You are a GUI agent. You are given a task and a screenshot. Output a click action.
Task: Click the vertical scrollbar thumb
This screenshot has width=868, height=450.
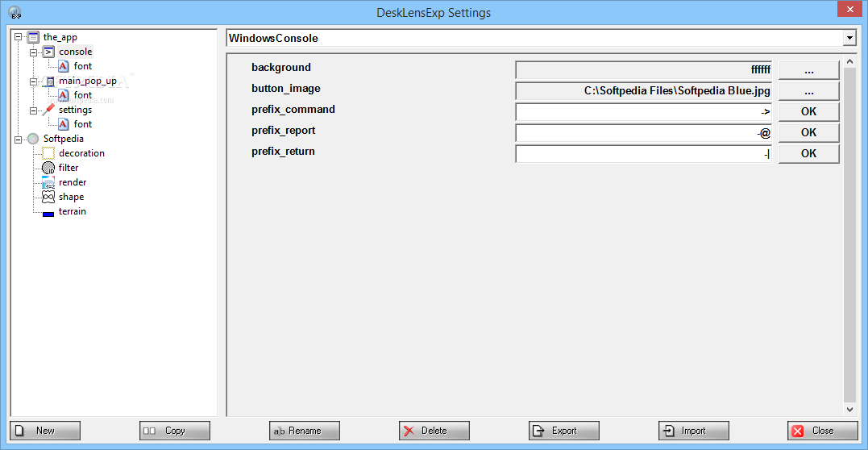pos(849,235)
